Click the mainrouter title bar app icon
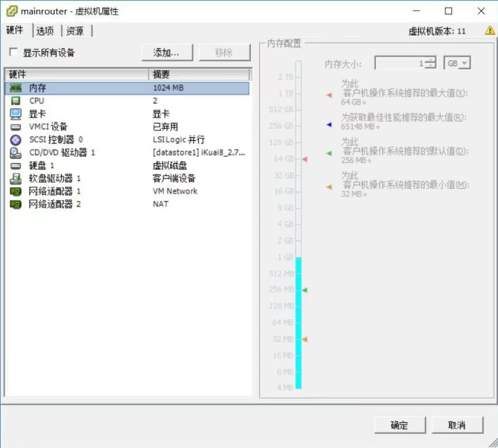Viewport: 498px width, 448px height. tap(12, 11)
